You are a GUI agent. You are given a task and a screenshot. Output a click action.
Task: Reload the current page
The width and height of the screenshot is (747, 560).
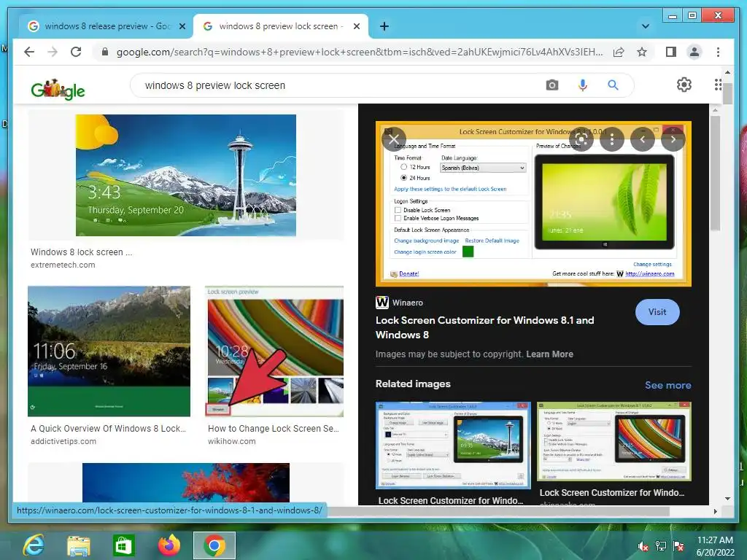pos(76,52)
